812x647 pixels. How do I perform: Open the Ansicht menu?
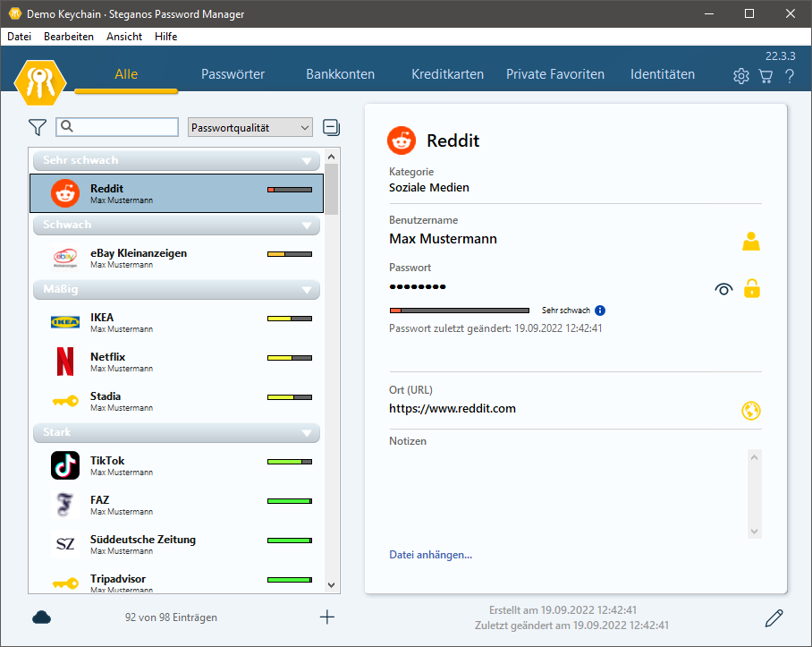[x=124, y=37]
